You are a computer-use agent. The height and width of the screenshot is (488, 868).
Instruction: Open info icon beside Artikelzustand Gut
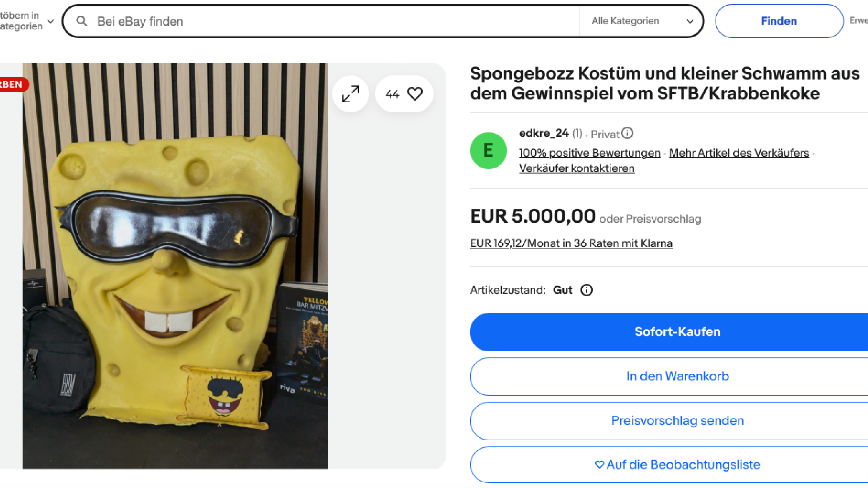pyautogui.click(x=586, y=290)
